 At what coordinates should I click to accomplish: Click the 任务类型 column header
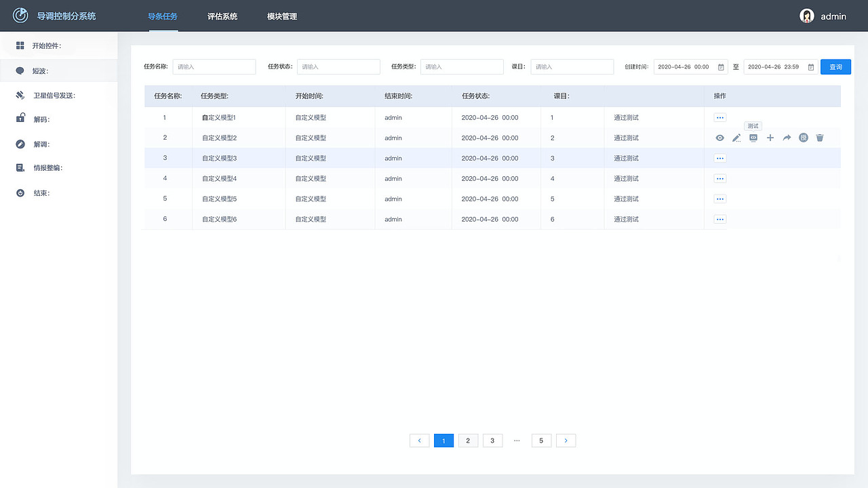tap(214, 96)
